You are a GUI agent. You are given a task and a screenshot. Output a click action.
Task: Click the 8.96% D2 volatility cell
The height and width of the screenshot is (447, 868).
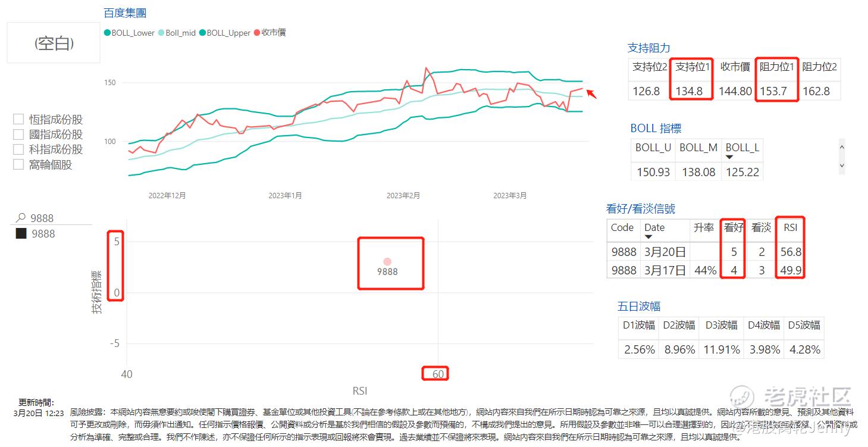[680, 349]
